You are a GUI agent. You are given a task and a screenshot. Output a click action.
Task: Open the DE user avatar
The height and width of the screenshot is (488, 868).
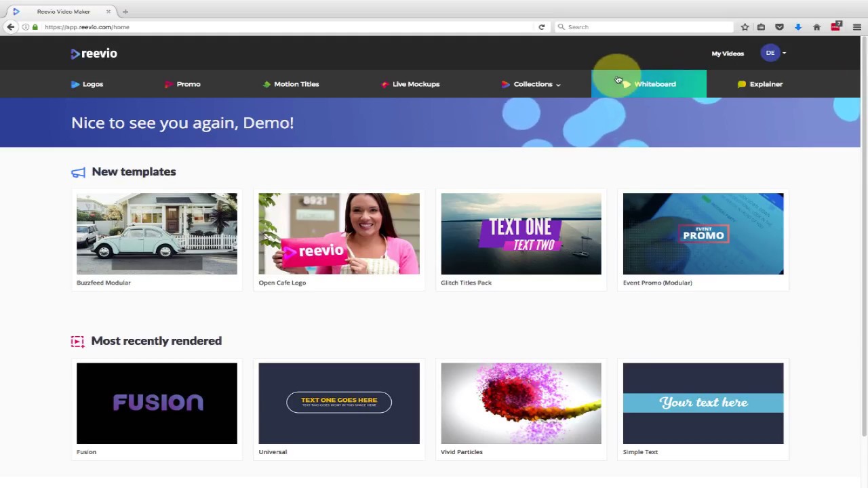pyautogui.click(x=770, y=53)
